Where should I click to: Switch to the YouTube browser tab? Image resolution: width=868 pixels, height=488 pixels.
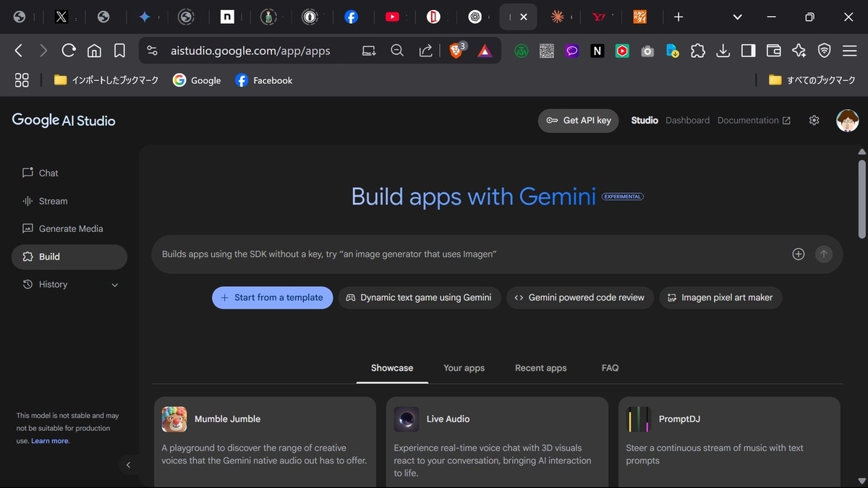tap(393, 17)
